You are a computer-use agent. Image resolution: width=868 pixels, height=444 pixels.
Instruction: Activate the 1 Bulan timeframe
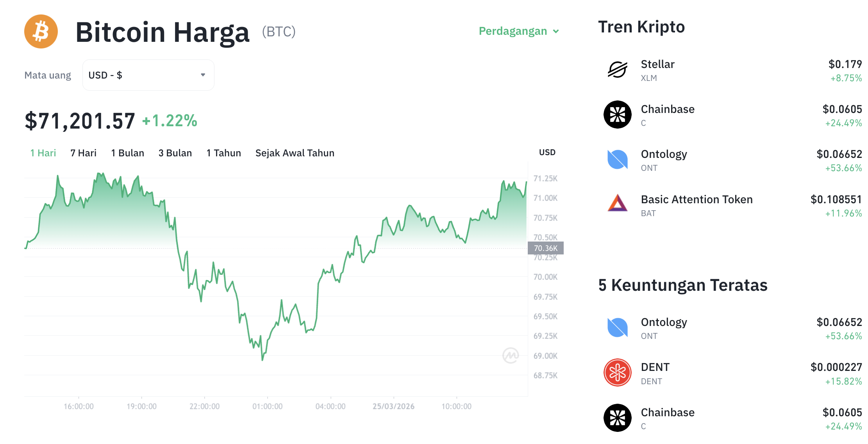(127, 153)
